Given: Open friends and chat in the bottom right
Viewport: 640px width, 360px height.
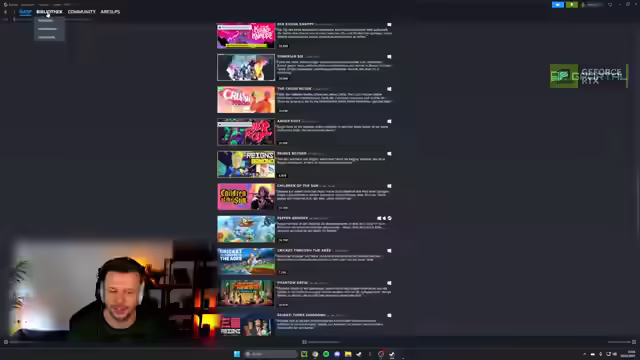Looking at the screenshot, I should (622, 342).
